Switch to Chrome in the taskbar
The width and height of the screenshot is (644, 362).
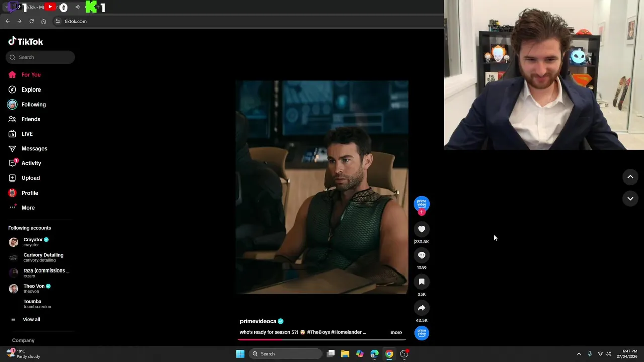tap(389, 354)
